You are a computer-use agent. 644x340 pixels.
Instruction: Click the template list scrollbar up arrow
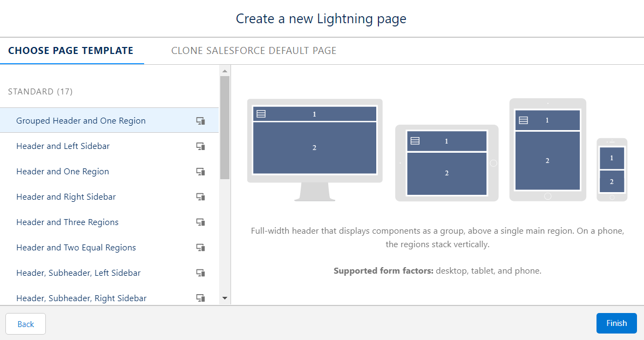click(x=225, y=71)
